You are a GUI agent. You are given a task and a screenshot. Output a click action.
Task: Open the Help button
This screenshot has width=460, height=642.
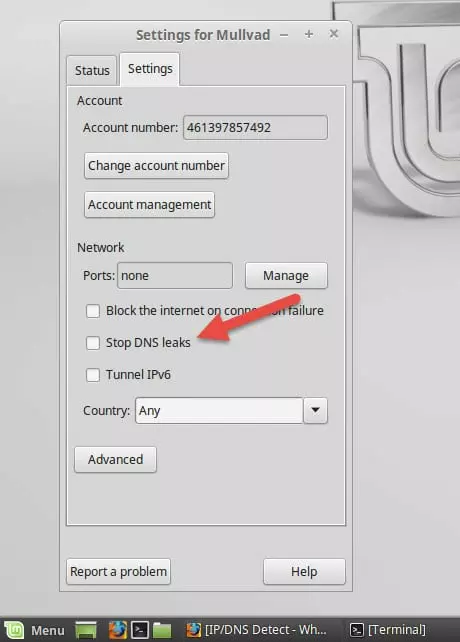(304, 572)
